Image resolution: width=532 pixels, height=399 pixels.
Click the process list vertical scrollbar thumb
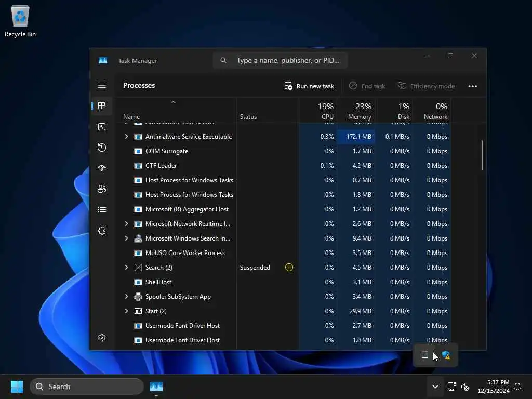[482, 155]
